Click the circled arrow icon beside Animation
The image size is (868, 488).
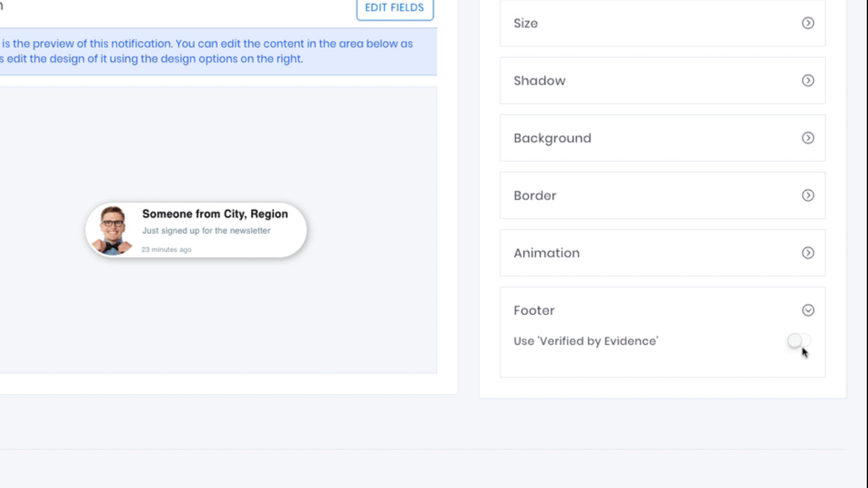pos(807,253)
